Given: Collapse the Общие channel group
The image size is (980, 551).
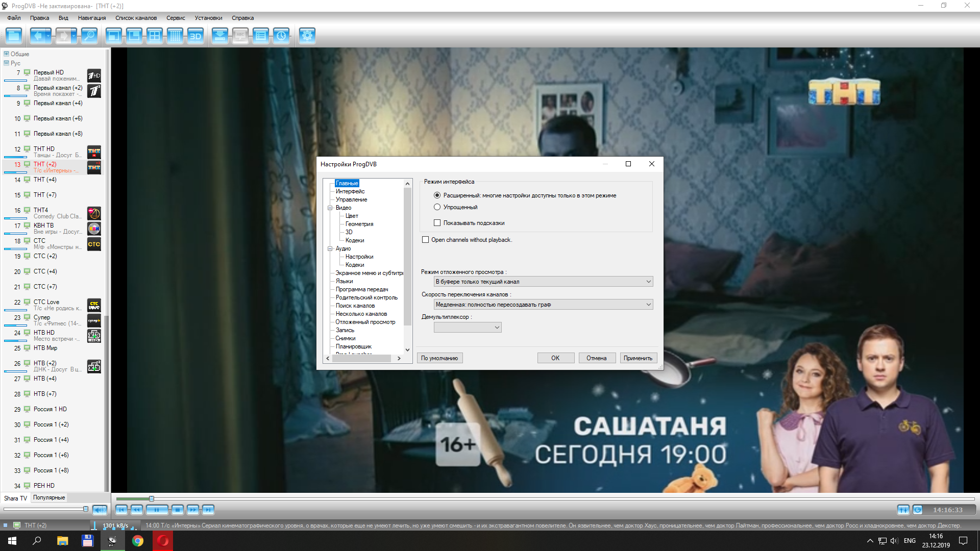Looking at the screenshot, I should 6,54.
